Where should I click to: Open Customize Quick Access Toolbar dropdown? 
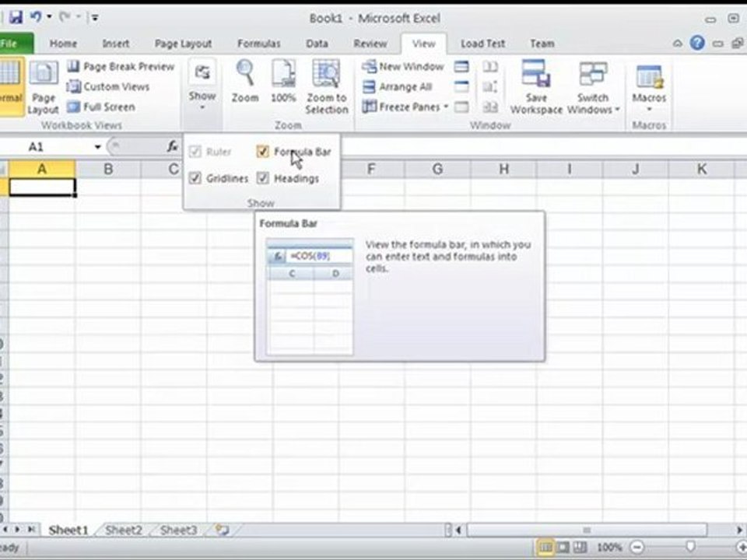click(95, 18)
